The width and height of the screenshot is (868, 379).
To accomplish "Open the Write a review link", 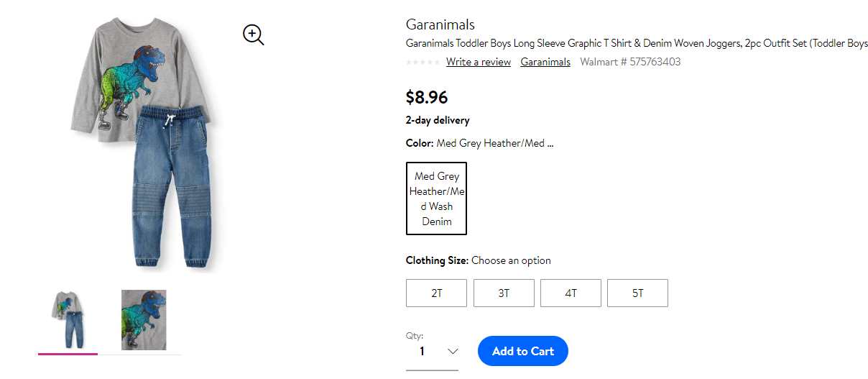I will 479,62.
